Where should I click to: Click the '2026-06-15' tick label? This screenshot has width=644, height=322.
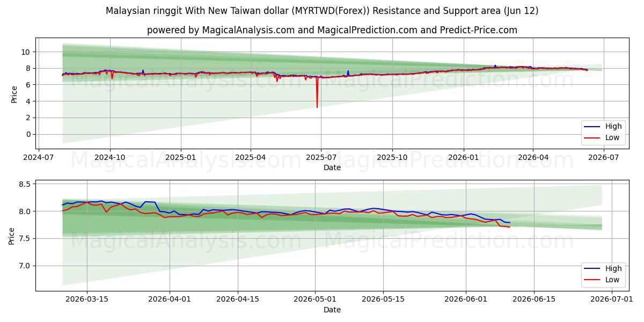pyautogui.click(x=534, y=300)
